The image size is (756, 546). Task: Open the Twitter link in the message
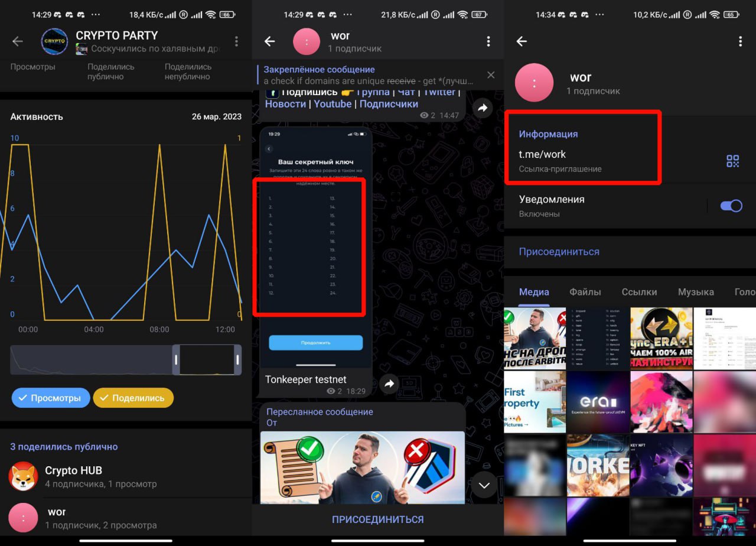(x=439, y=92)
